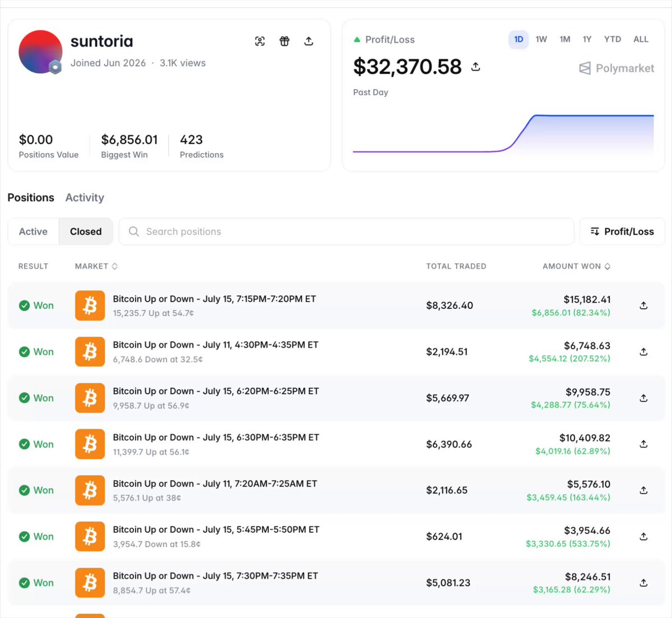This screenshot has height=618, width=672.
Task: Open Bitcoin Up or Down July 15, 7:15PM-7:20PM market
Action: click(x=214, y=299)
